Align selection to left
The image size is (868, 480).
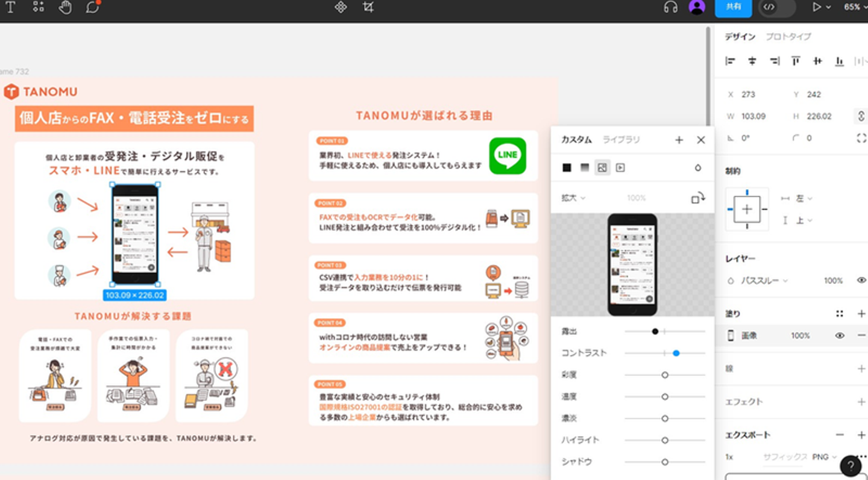[731, 61]
